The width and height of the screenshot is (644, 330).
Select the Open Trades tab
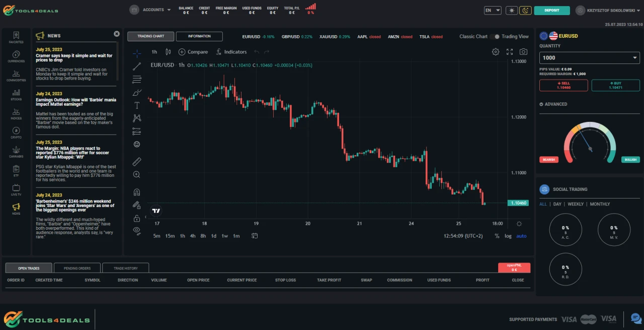click(x=29, y=268)
